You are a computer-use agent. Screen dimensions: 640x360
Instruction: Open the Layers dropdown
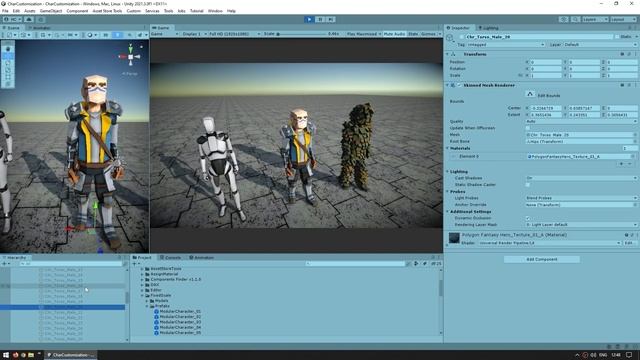click(x=595, y=19)
